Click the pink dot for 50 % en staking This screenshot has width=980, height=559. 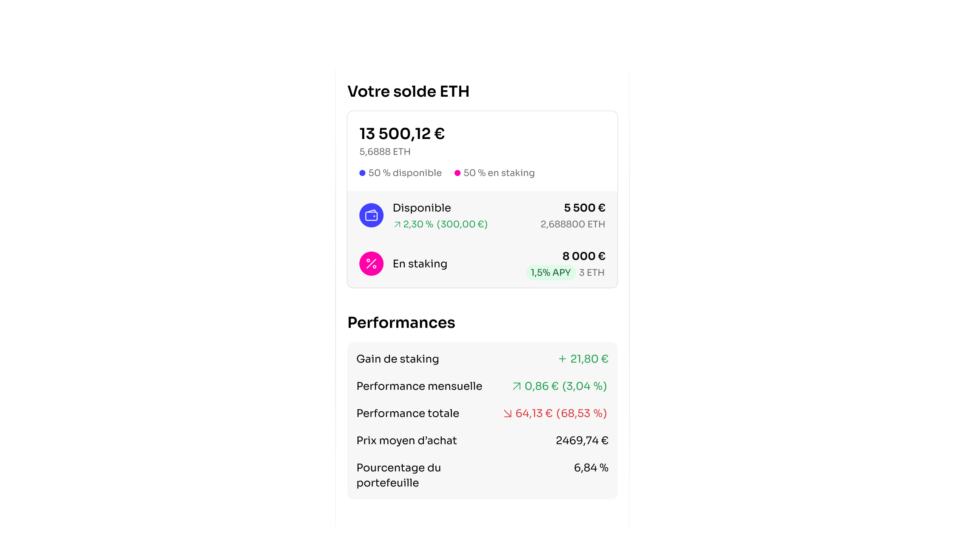coord(458,173)
